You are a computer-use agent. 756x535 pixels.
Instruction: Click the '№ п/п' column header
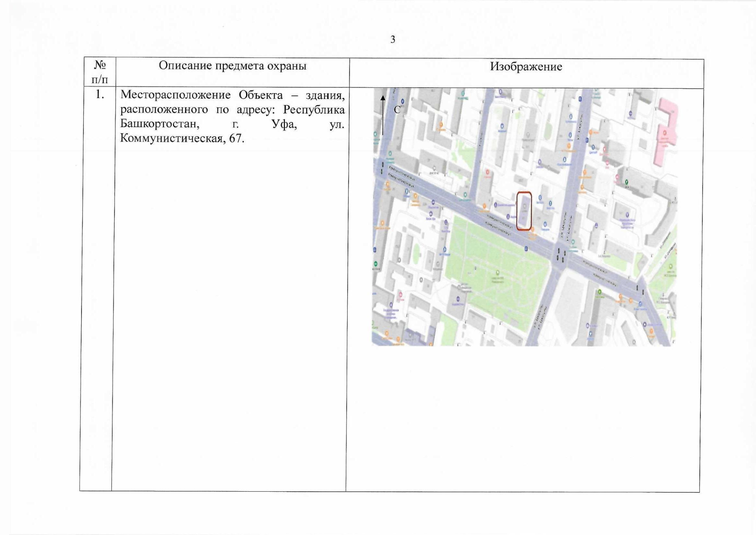click(100, 72)
